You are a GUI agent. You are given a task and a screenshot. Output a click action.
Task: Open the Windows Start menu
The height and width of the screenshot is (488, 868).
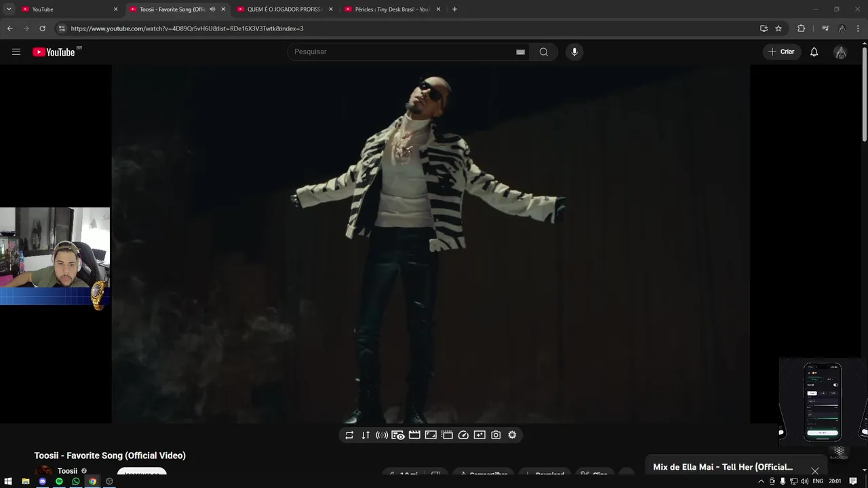pyautogui.click(x=8, y=481)
